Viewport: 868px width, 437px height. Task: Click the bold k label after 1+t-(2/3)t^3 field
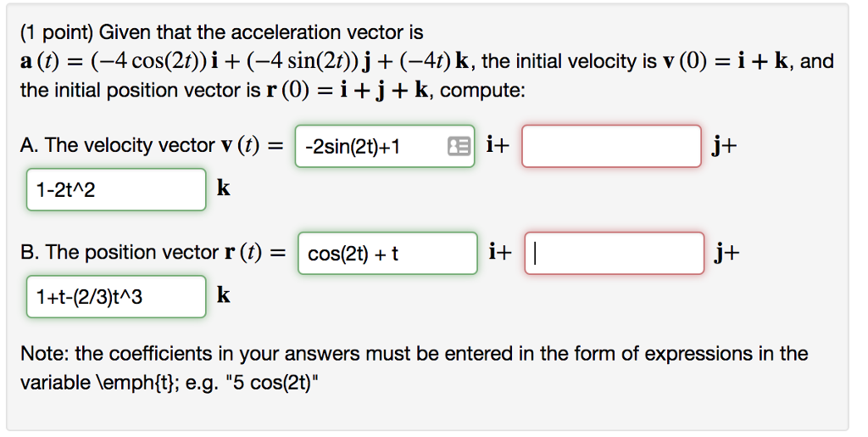[223, 295]
